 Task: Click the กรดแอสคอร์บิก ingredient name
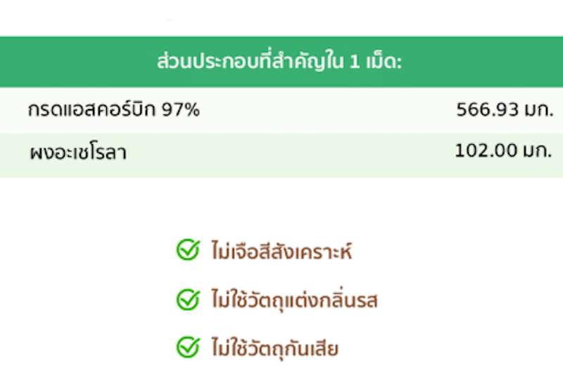click(92, 110)
